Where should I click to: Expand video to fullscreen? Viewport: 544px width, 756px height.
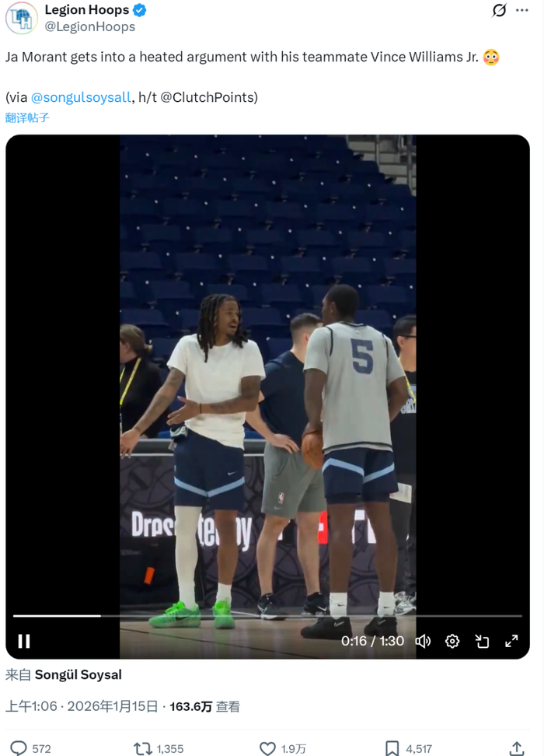coord(511,641)
